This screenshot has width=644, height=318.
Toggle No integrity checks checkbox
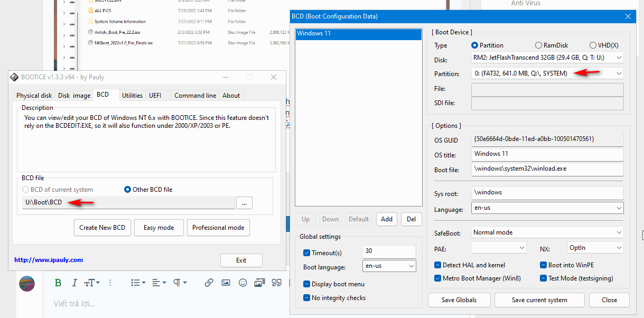[307, 298]
